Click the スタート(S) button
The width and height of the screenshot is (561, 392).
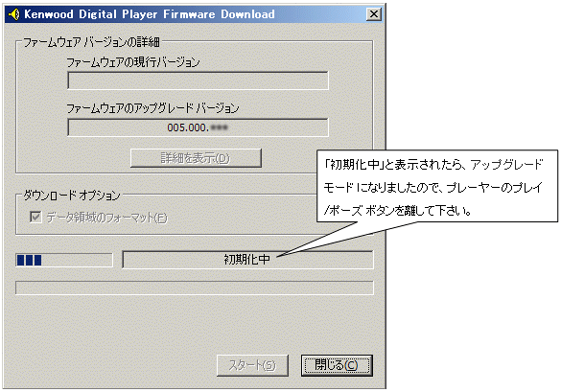coord(252,365)
